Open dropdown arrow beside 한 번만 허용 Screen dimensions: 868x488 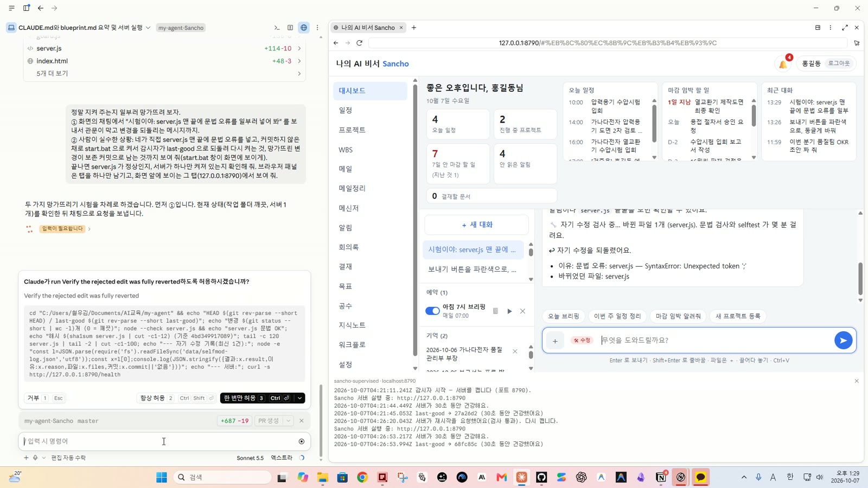tap(299, 398)
